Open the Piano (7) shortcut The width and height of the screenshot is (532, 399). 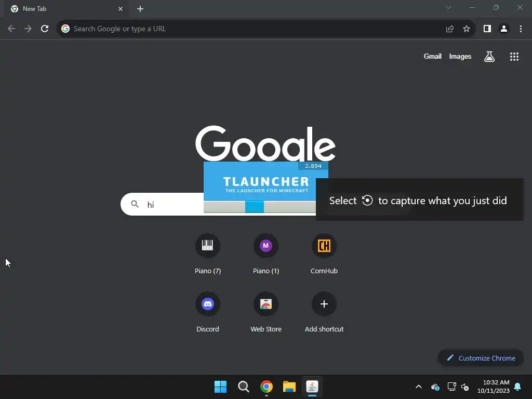click(x=208, y=253)
